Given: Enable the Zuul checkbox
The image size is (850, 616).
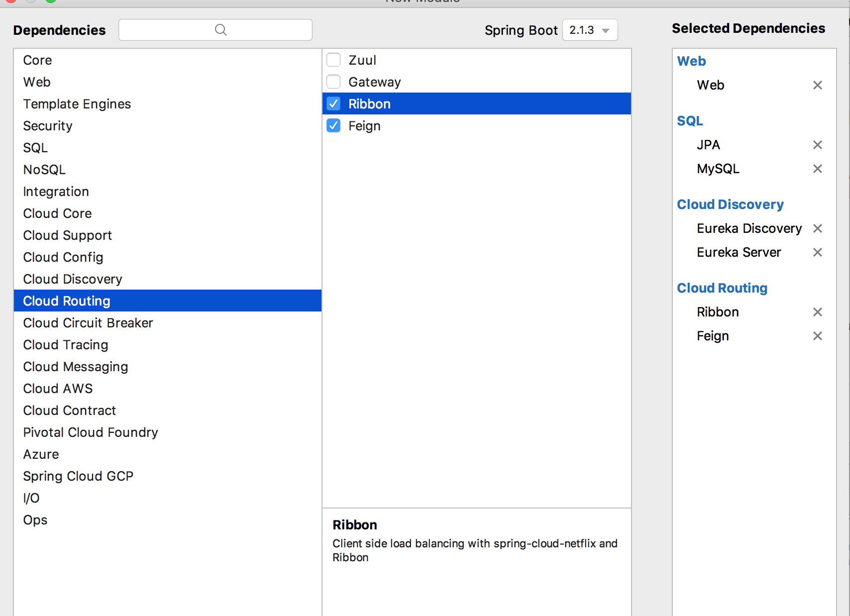Looking at the screenshot, I should (x=333, y=60).
